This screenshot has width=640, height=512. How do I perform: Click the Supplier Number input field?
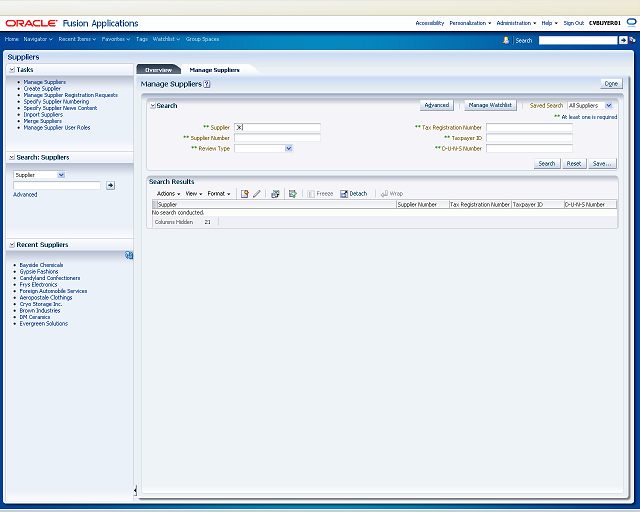click(277, 138)
